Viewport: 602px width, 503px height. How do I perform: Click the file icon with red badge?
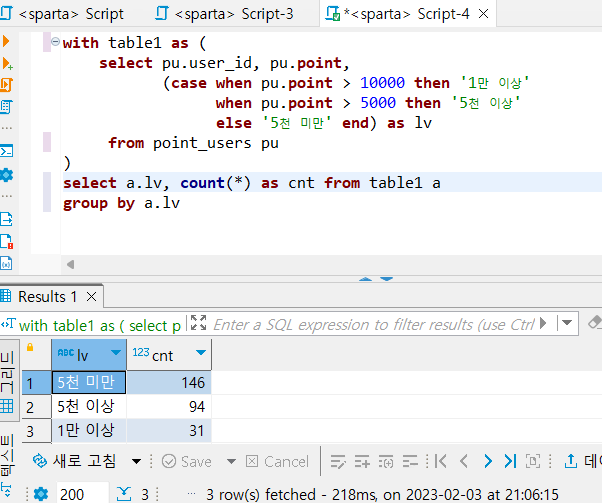[6, 242]
